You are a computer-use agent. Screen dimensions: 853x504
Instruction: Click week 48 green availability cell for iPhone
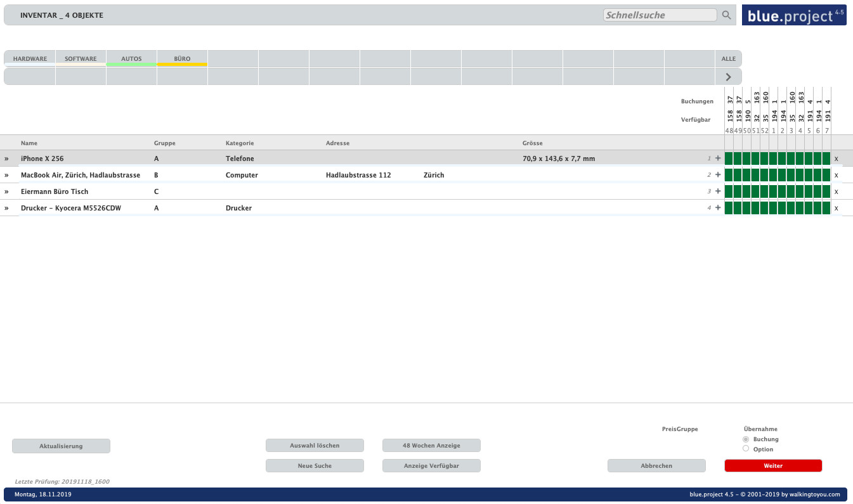coord(729,158)
